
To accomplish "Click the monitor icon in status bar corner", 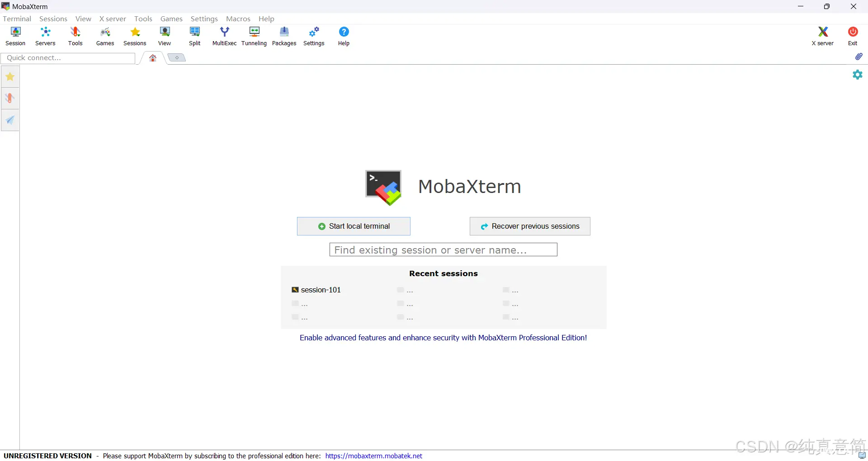I will [x=862, y=456].
